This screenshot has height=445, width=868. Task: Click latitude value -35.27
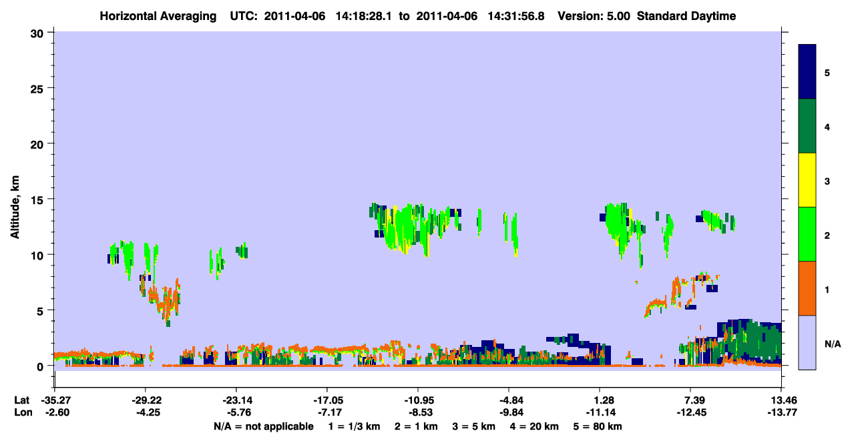(x=55, y=400)
